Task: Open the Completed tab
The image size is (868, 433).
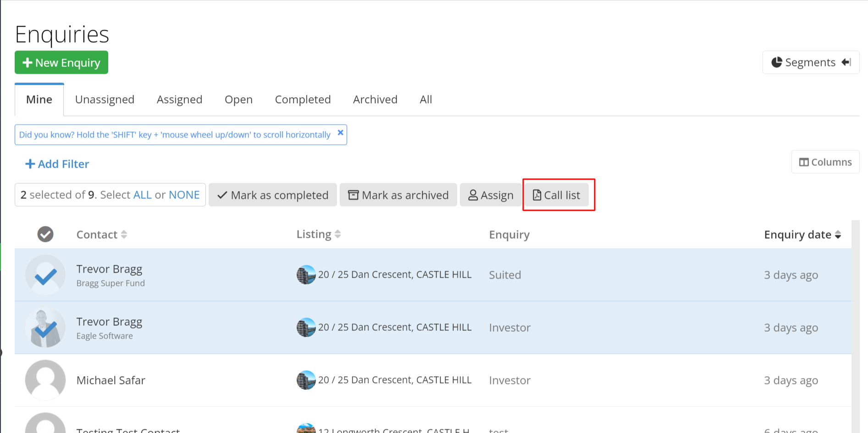Action: pyautogui.click(x=303, y=99)
